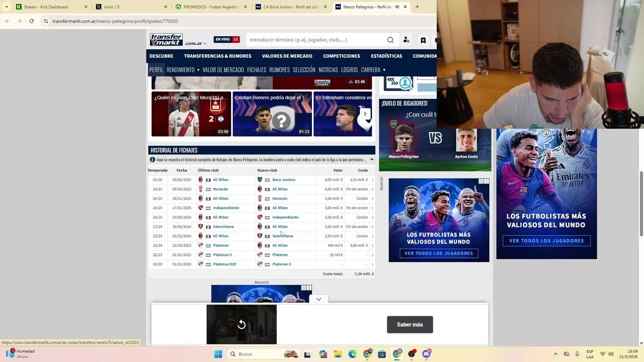Click the replay icon on bottom video ad
This screenshot has width=644, height=362.
tap(242, 325)
